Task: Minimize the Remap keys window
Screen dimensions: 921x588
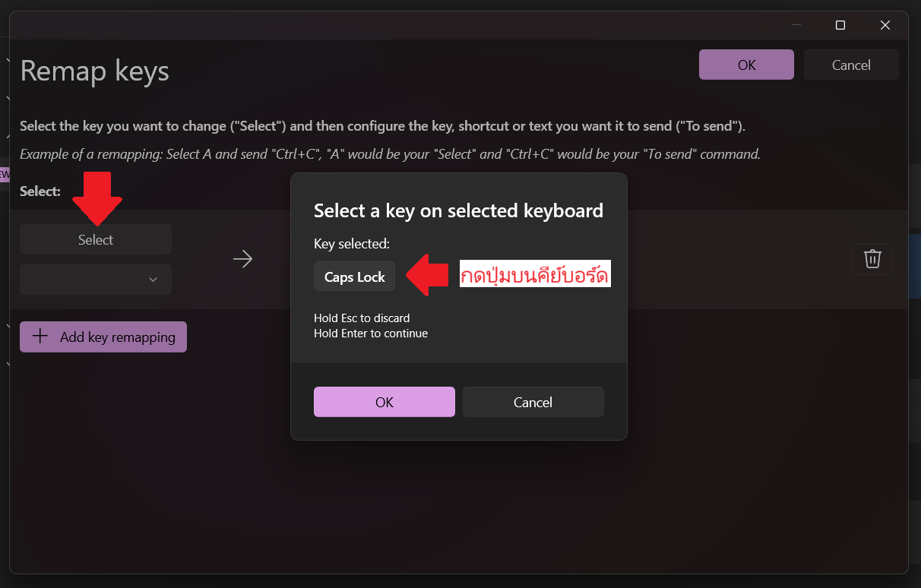Action: (x=796, y=25)
